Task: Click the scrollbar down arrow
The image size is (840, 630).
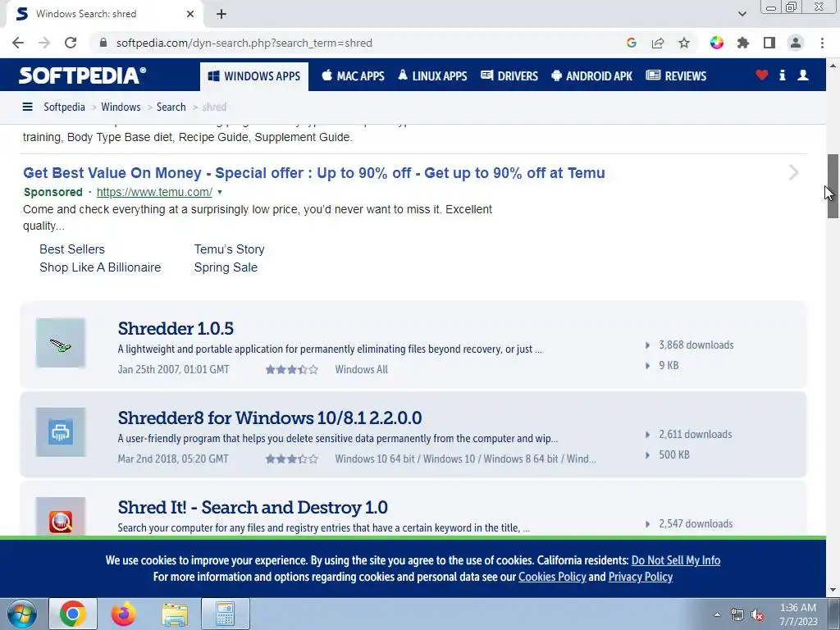Action: pos(833,590)
